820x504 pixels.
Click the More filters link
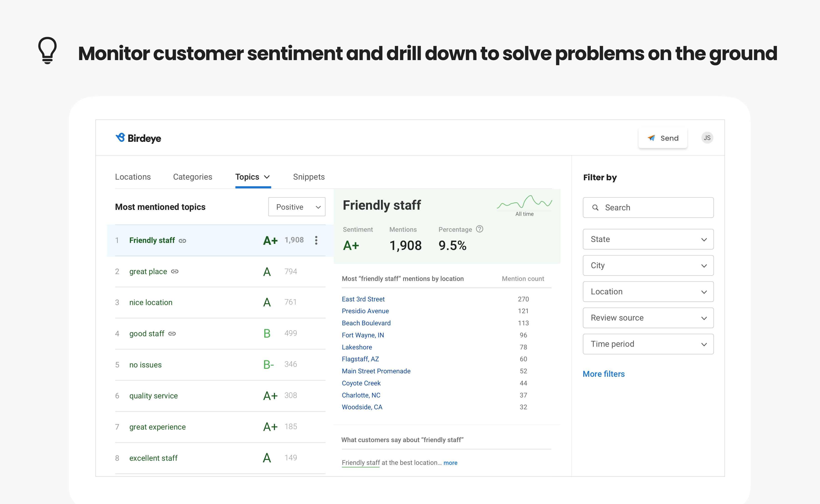(603, 374)
